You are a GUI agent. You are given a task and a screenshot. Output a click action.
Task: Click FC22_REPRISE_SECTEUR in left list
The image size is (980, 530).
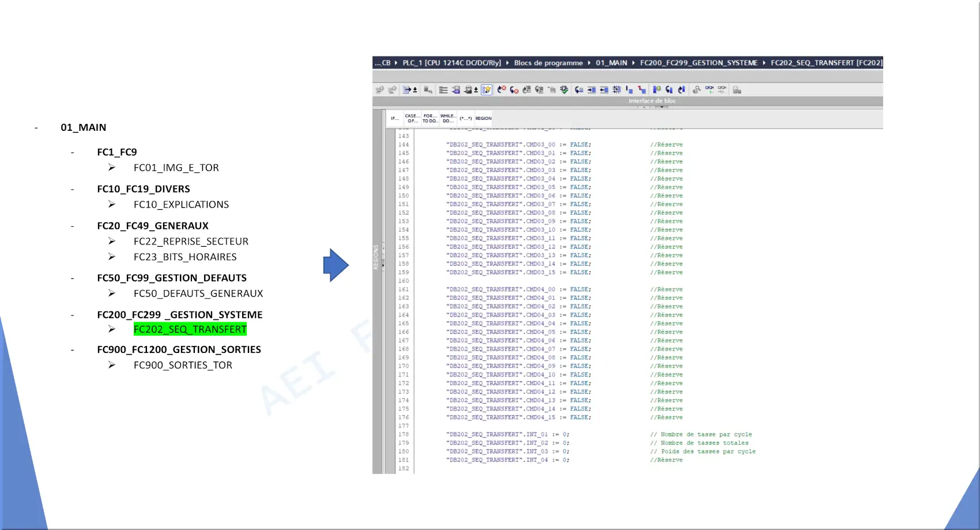tap(191, 242)
